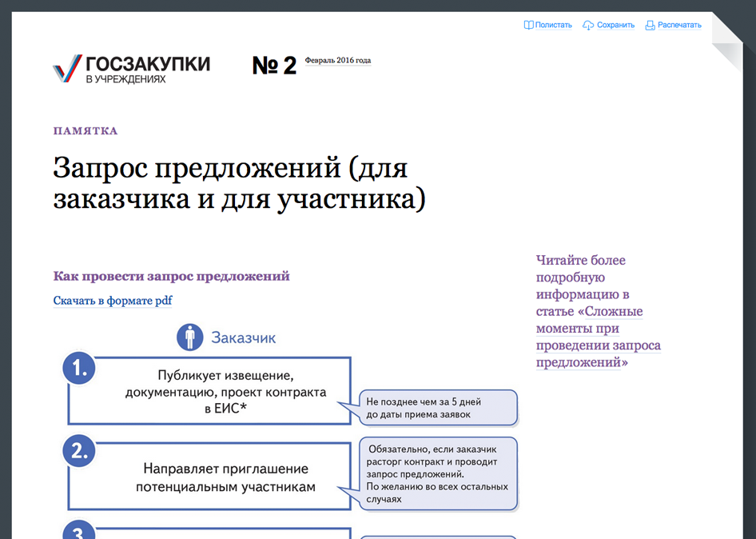The width and height of the screenshot is (756, 539).
Task: Click the Распечатать printer icon
Action: click(x=650, y=25)
